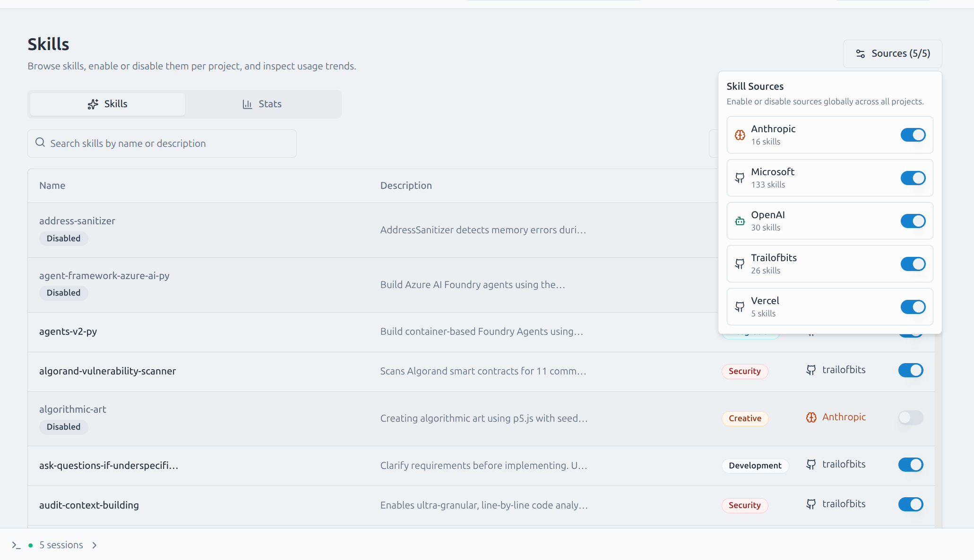Click the Creating algorithmic art description
The width and height of the screenshot is (974, 560).
click(484, 418)
